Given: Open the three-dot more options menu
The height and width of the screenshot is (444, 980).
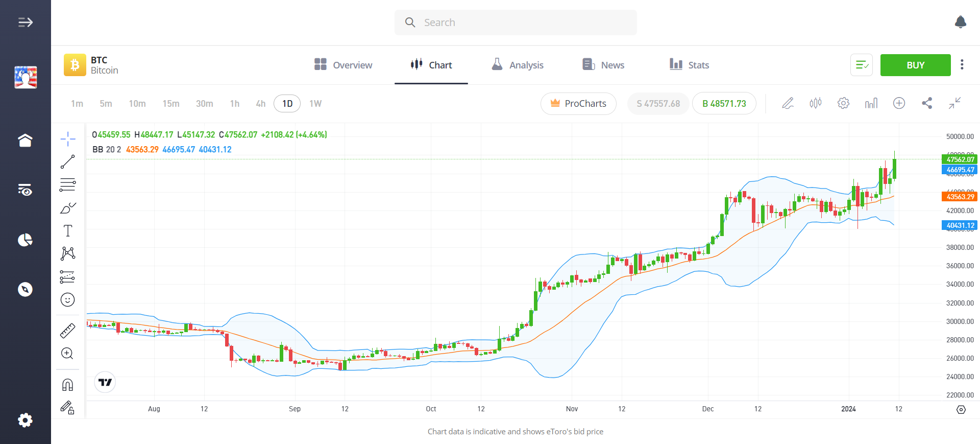Looking at the screenshot, I should [962, 65].
